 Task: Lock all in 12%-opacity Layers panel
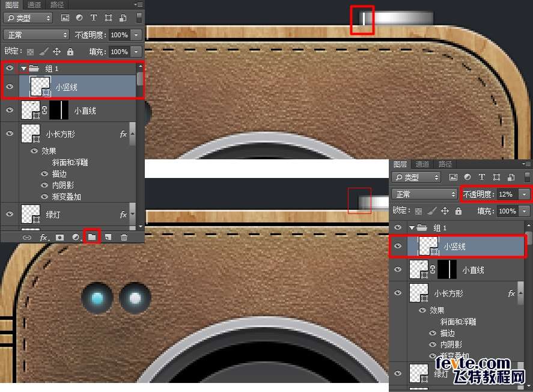458,211
